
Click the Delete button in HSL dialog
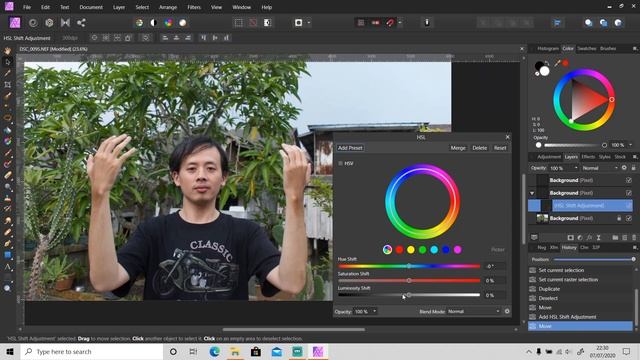pyautogui.click(x=480, y=148)
